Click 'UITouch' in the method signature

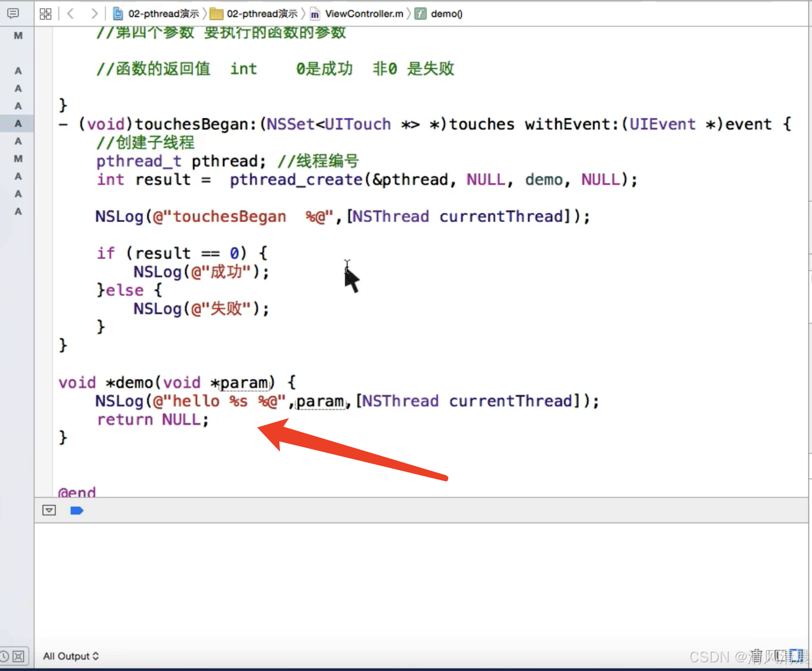358,124
